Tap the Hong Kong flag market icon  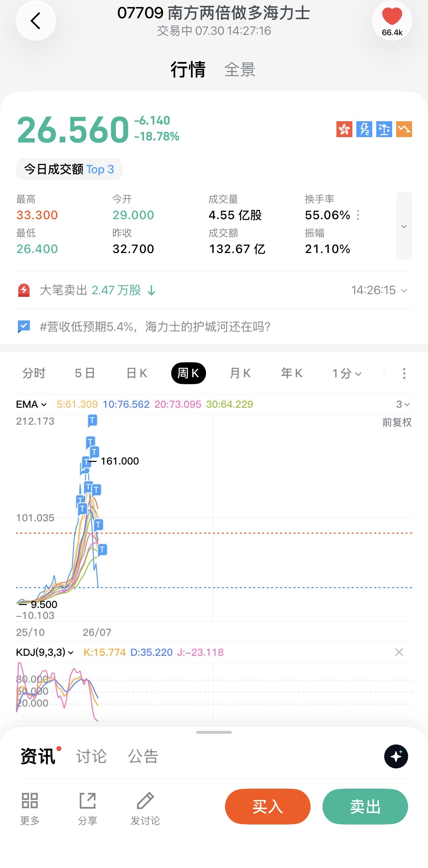click(344, 130)
